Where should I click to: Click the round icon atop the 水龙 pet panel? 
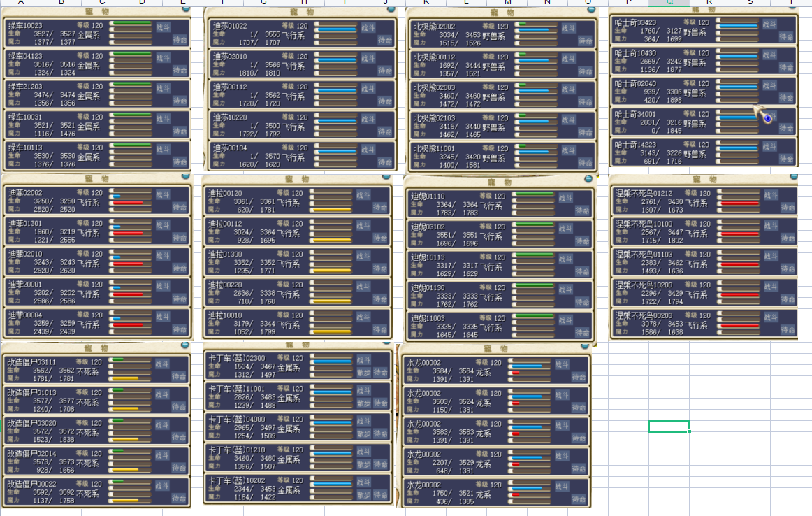585,346
